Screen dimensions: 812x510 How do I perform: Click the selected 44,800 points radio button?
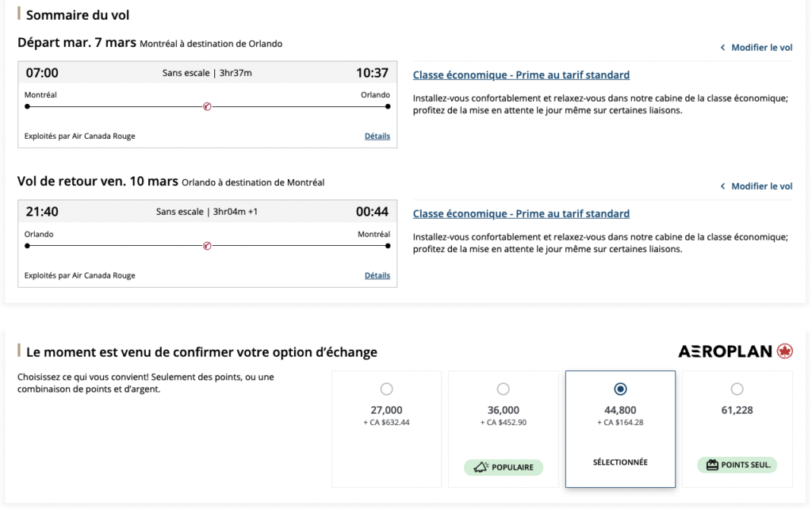point(620,389)
